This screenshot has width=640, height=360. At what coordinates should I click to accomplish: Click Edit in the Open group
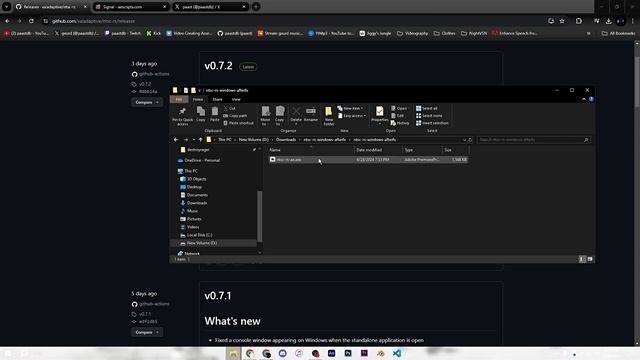point(398,116)
